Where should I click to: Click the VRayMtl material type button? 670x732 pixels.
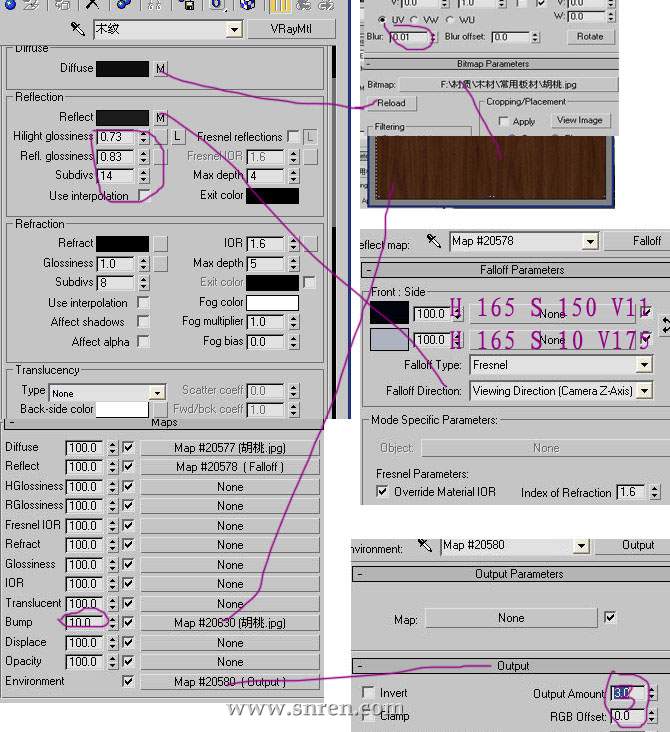(x=291, y=29)
